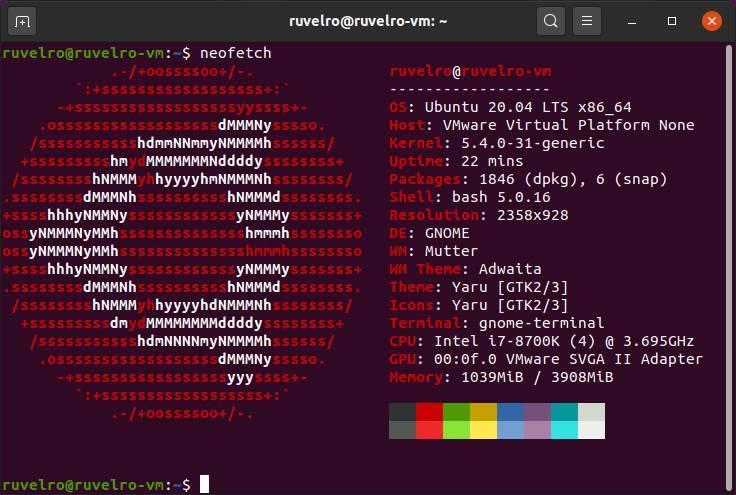Minimize the terminal window

point(632,22)
